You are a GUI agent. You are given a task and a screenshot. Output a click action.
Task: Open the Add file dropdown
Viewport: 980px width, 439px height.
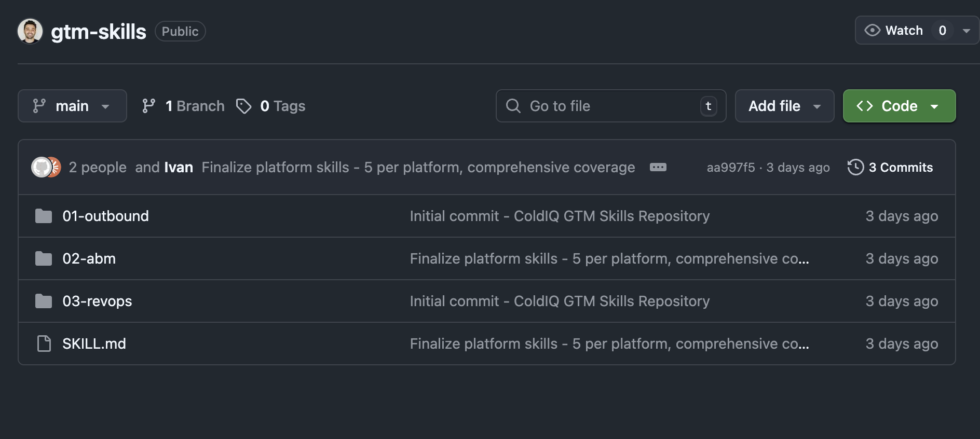[784, 106]
